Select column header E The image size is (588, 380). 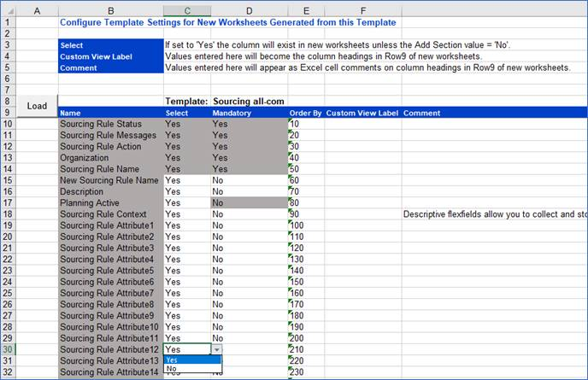click(x=306, y=11)
